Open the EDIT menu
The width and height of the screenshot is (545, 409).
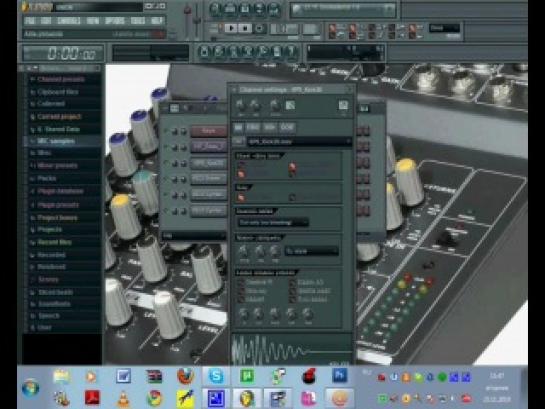coord(46,21)
